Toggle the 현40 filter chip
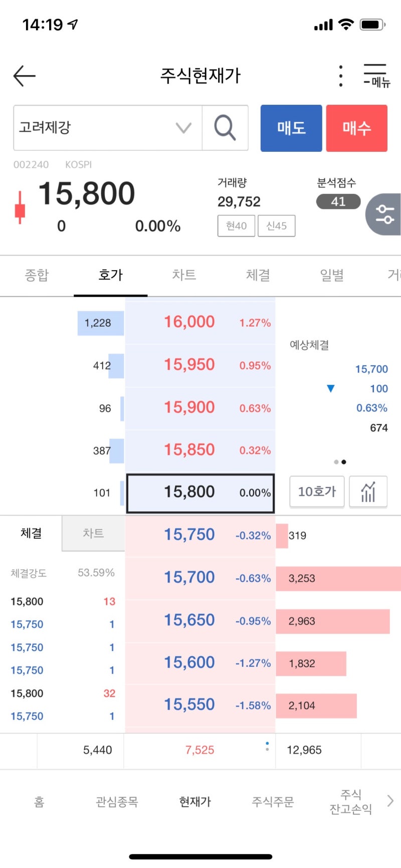 (236, 226)
